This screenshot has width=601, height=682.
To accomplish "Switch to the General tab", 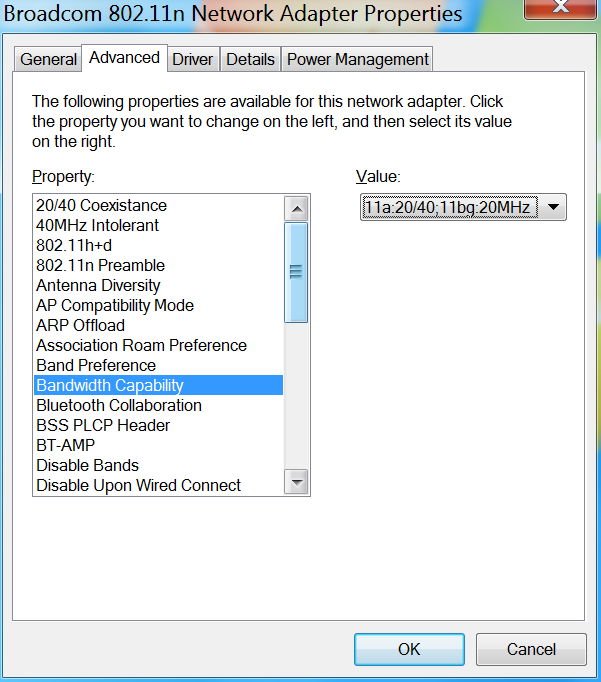I will 48,59.
